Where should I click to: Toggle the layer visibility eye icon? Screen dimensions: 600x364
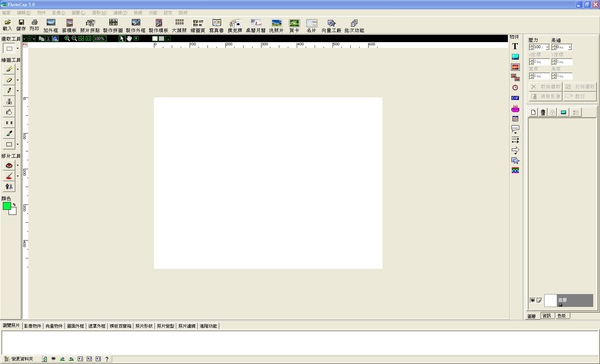(x=532, y=300)
